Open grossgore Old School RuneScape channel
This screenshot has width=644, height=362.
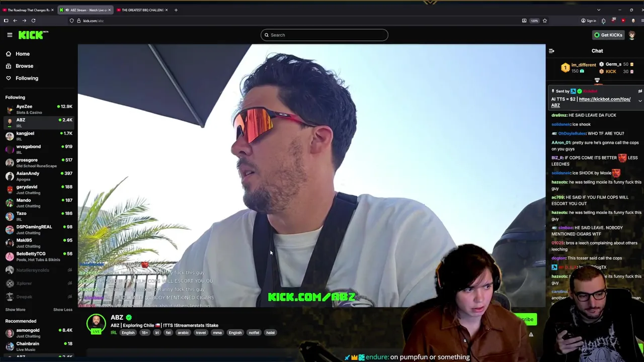pyautogui.click(x=39, y=162)
